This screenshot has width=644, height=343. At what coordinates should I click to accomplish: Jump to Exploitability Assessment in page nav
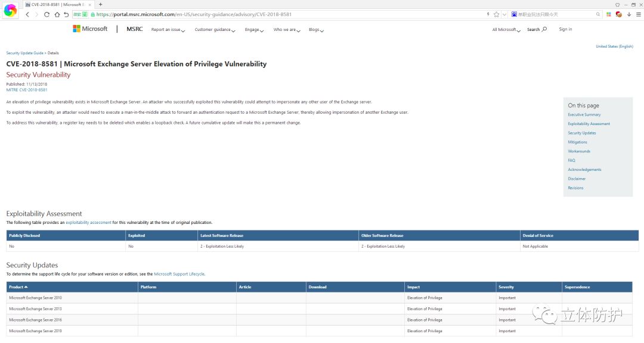(x=589, y=124)
